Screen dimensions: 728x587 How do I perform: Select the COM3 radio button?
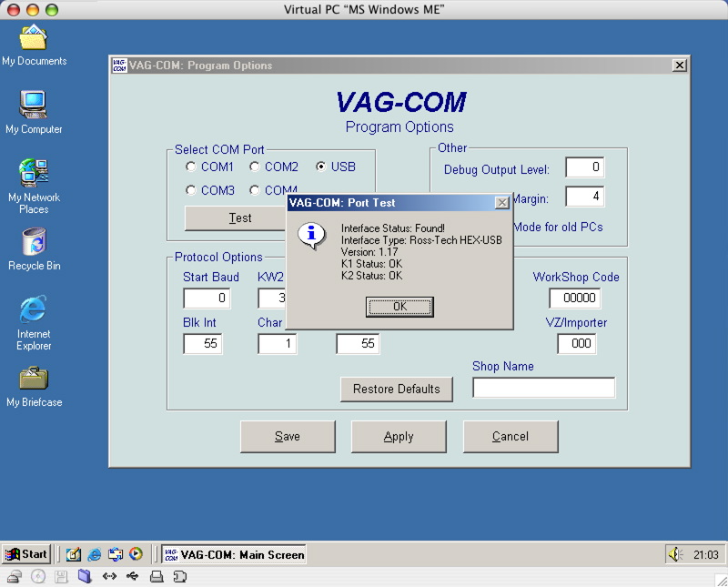coord(191,190)
